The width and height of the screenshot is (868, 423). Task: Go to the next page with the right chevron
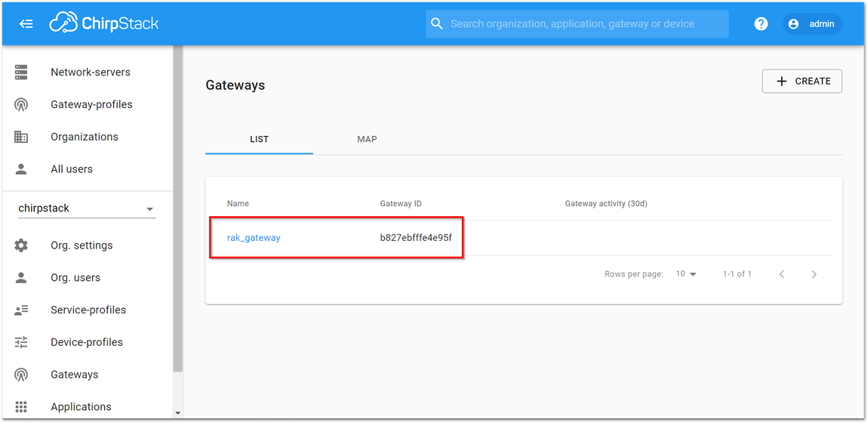(x=814, y=274)
